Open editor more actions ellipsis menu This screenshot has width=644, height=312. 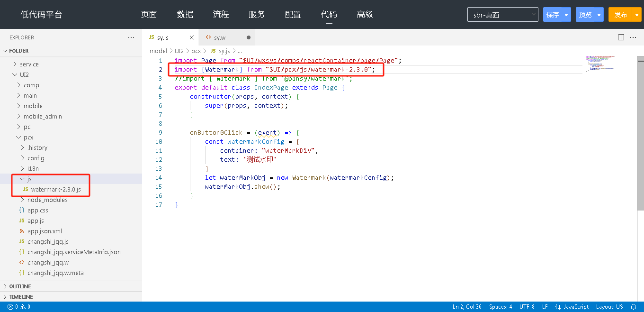(x=633, y=37)
